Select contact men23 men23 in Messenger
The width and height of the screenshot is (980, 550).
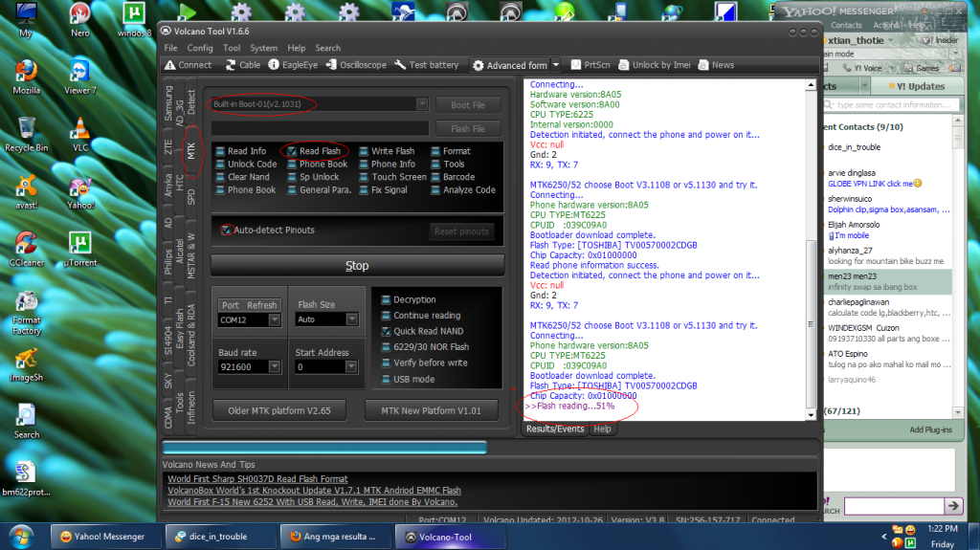887,282
